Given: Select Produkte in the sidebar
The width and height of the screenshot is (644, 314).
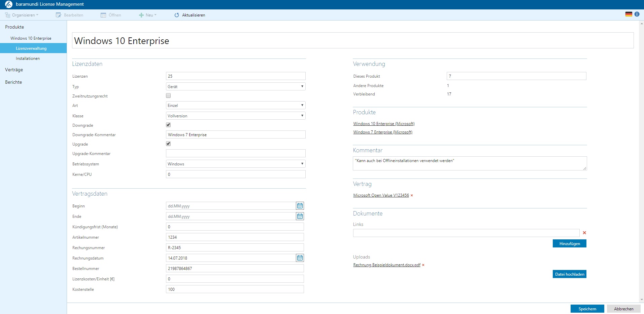Looking at the screenshot, I should tap(14, 27).
